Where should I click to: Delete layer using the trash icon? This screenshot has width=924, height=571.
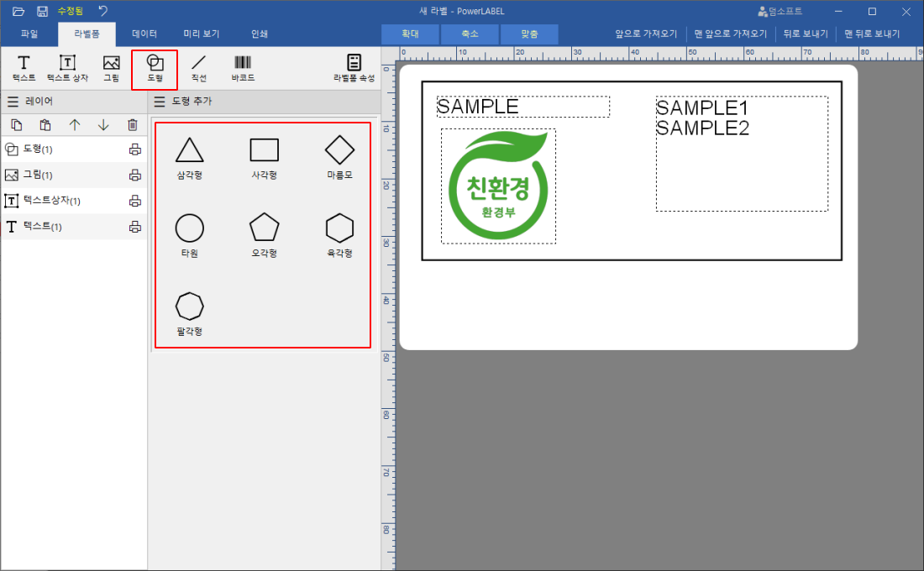click(x=132, y=125)
